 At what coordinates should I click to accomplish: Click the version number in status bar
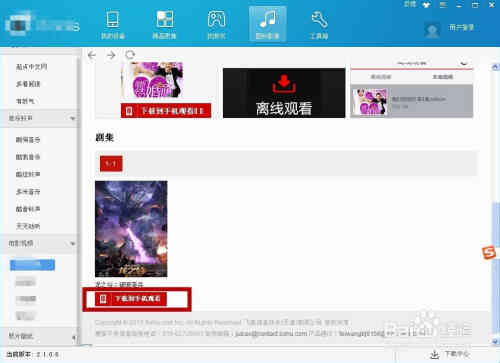[x=47, y=355]
